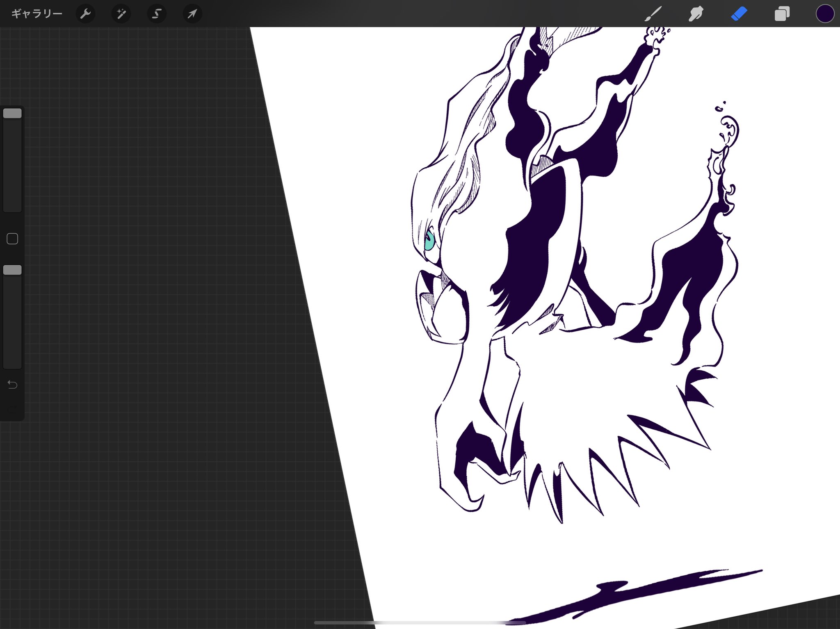Viewport: 840px width, 629px height.
Task: Open the Layers panel
Action: point(782,14)
